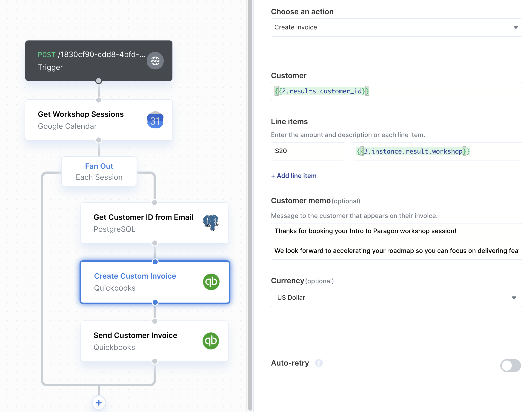The width and height of the screenshot is (532, 412).
Task: Click Add line item link
Action: click(x=294, y=176)
